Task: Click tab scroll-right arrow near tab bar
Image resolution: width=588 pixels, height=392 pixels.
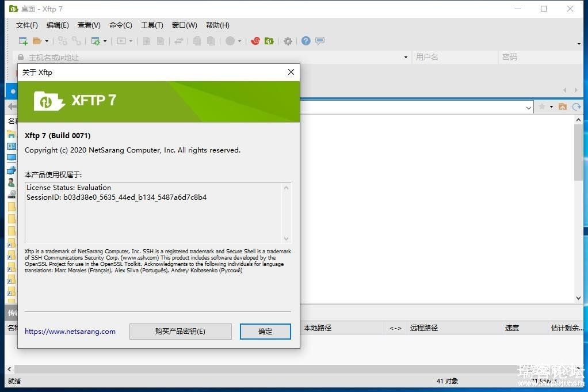Action: tap(576, 90)
